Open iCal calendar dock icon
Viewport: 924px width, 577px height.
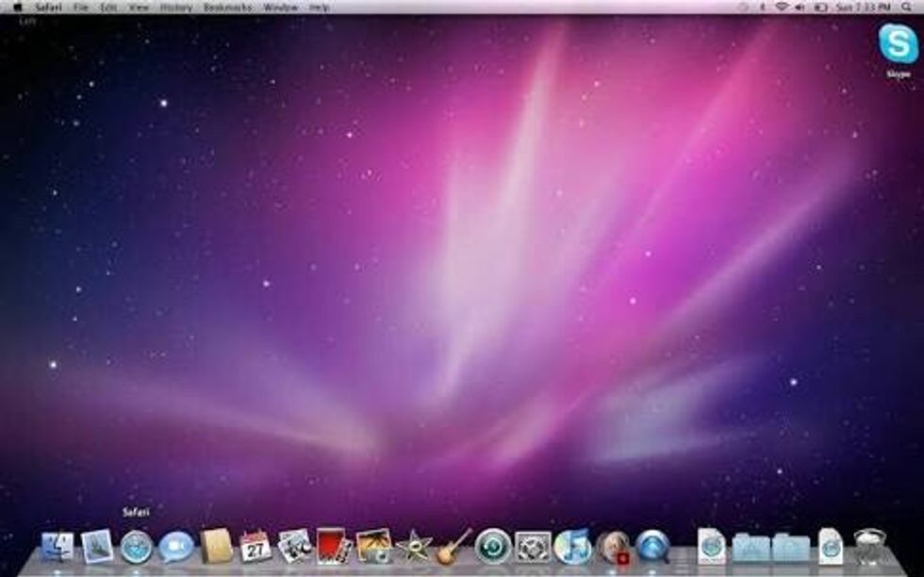[x=256, y=546]
